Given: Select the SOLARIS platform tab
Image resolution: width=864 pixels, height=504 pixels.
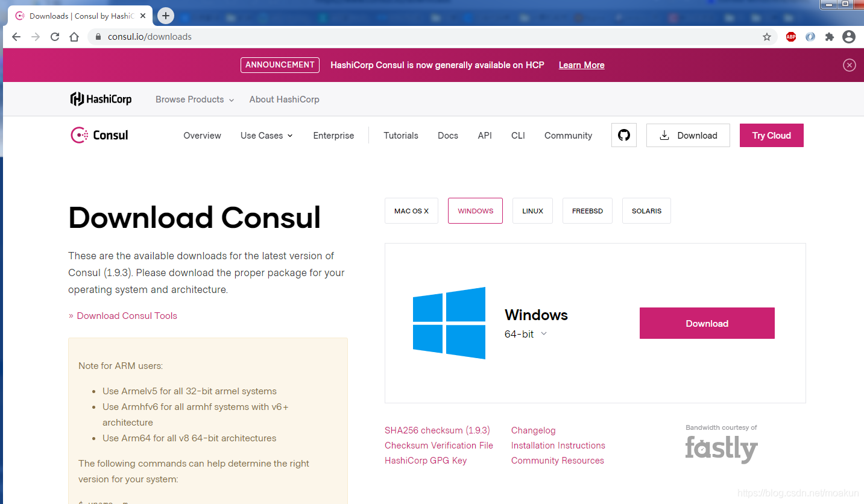Looking at the screenshot, I should click(x=646, y=211).
